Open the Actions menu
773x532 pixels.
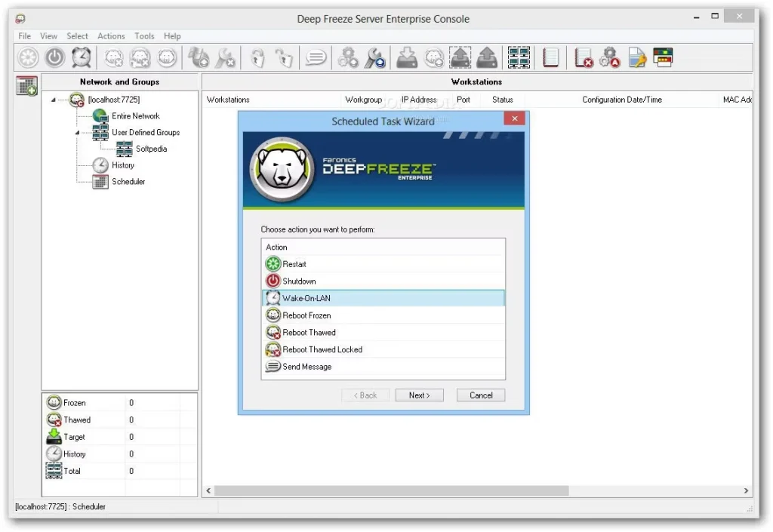coord(111,36)
